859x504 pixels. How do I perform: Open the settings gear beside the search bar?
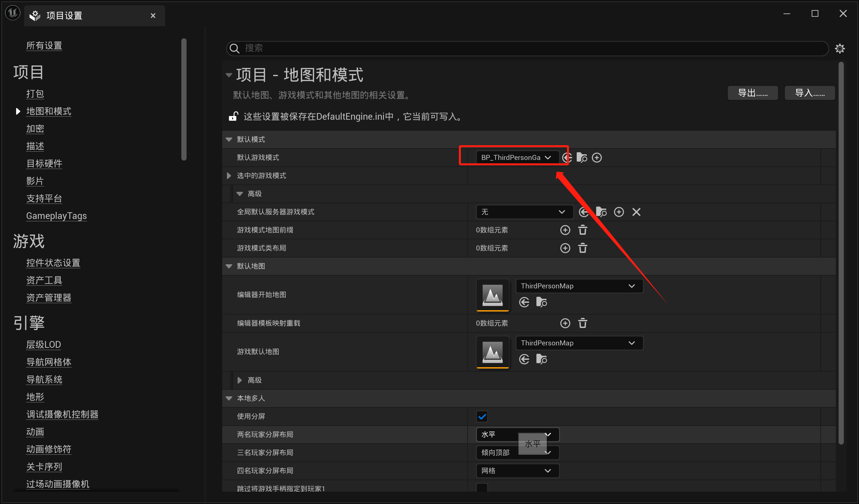tap(840, 48)
